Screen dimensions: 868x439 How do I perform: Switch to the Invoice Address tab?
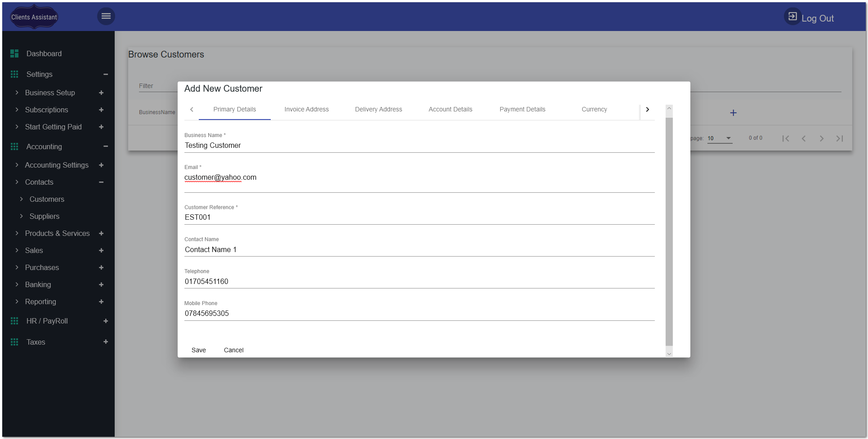click(306, 109)
